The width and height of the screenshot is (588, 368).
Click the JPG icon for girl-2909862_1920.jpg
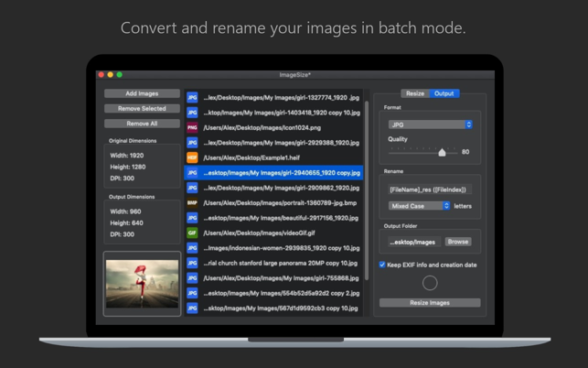pyautogui.click(x=192, y=188)
